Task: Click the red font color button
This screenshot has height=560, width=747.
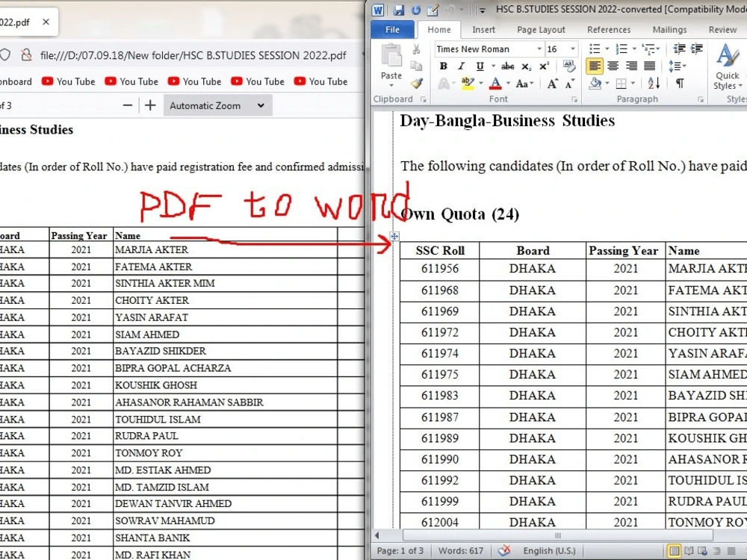Action: point(495,84)
